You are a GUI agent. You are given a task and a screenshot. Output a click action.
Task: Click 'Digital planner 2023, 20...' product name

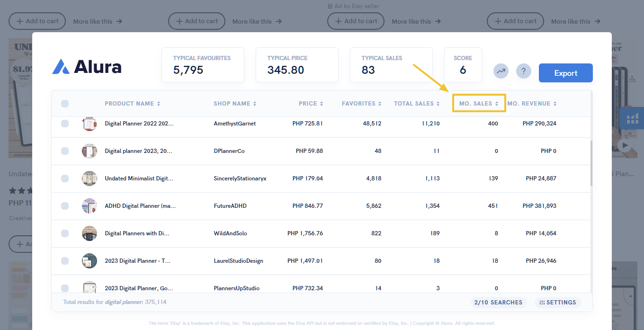pyautogui.click(x=139, y=151)
